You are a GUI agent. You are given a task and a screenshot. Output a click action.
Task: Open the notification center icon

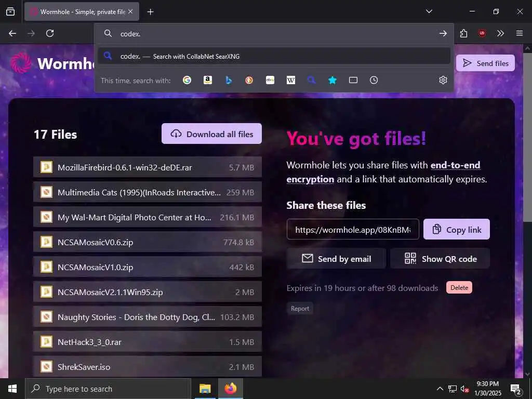516,389
